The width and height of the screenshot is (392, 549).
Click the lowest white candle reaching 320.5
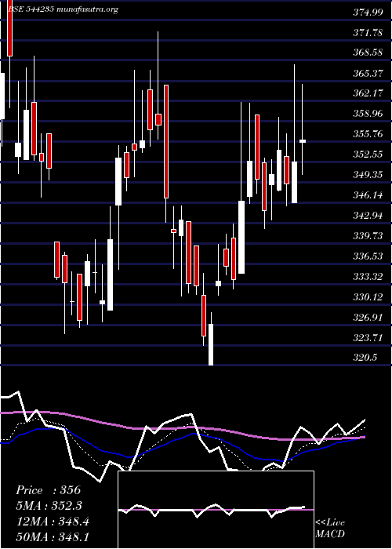(x=211, y=344)
